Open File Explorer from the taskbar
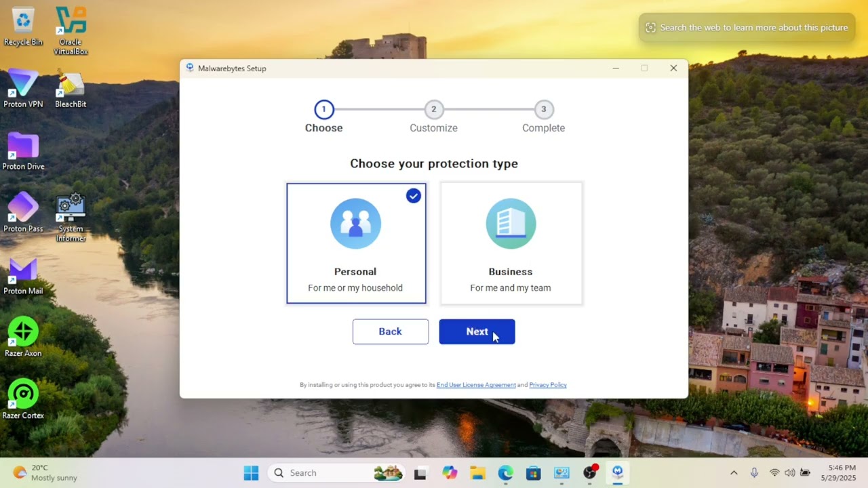 (477, 473)
